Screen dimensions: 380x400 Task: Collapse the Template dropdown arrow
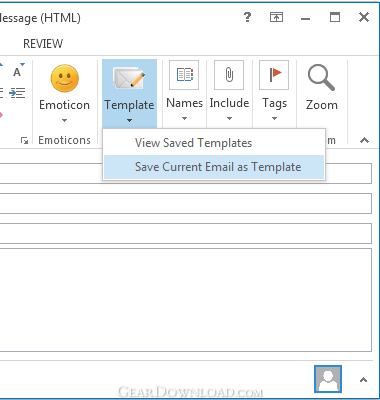point(129,120)
